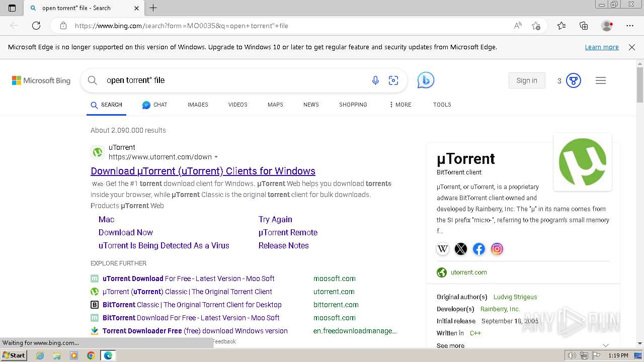Open BitTorrent Classic for Desktop link
The image size is (644, 362).
coord(192,305)
